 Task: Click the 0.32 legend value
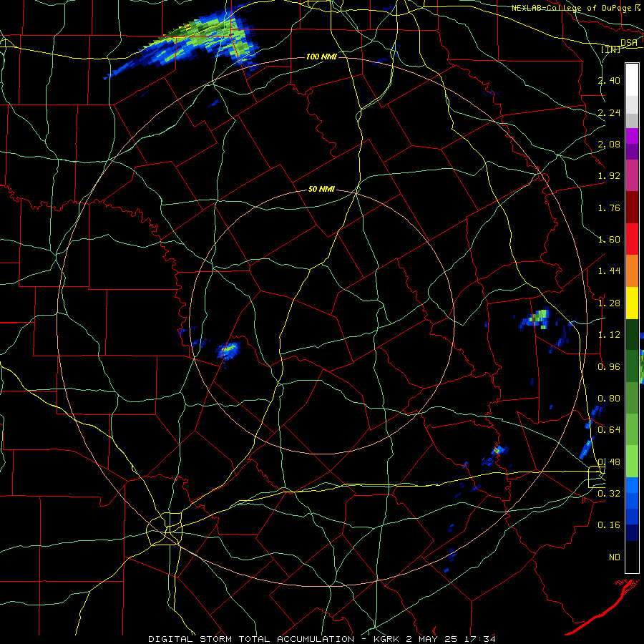coord(609,494)
